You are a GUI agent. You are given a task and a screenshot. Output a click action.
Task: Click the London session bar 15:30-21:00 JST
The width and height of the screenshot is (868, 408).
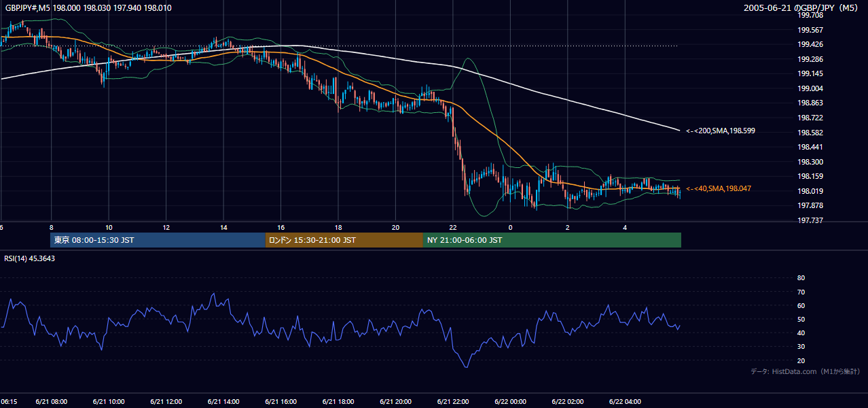pyautogui.click(x=344, y=240)
